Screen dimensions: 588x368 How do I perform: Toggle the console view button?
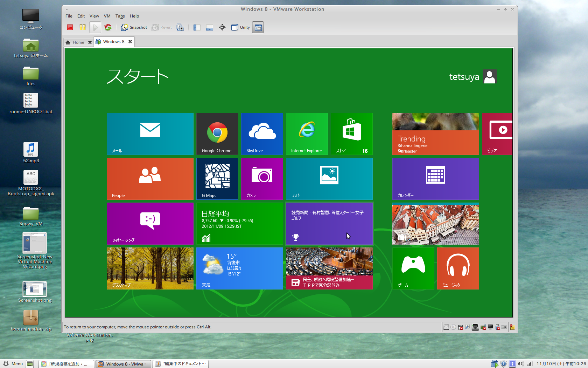click(x=258, y=27)
